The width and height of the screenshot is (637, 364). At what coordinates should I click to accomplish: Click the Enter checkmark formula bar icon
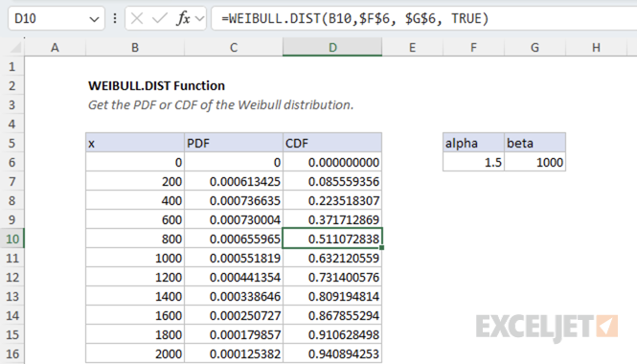[x=159, y=18]
